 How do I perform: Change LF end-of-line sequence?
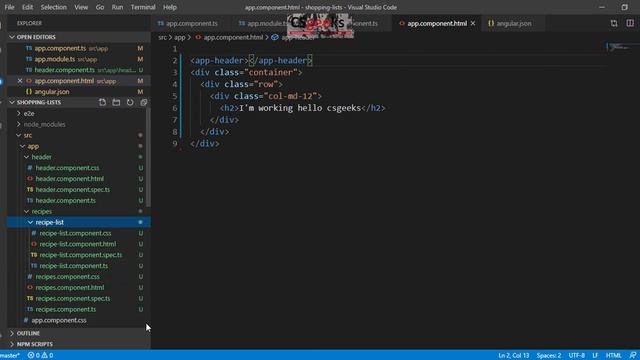(x=595, y=356)
